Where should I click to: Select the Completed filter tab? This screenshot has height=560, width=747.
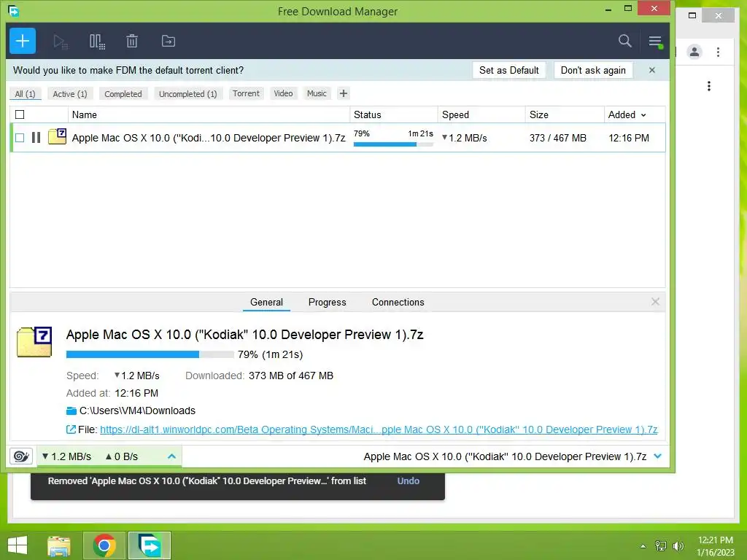pos(123,94)
